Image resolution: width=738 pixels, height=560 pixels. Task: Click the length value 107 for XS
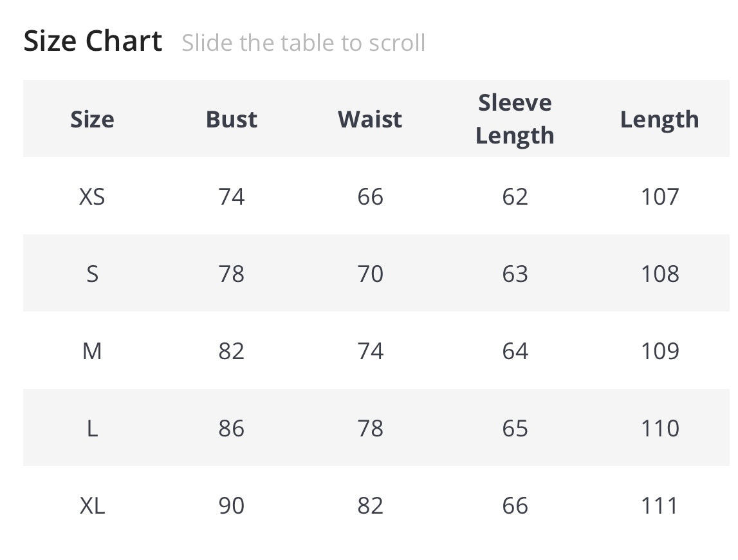[660, 196]
